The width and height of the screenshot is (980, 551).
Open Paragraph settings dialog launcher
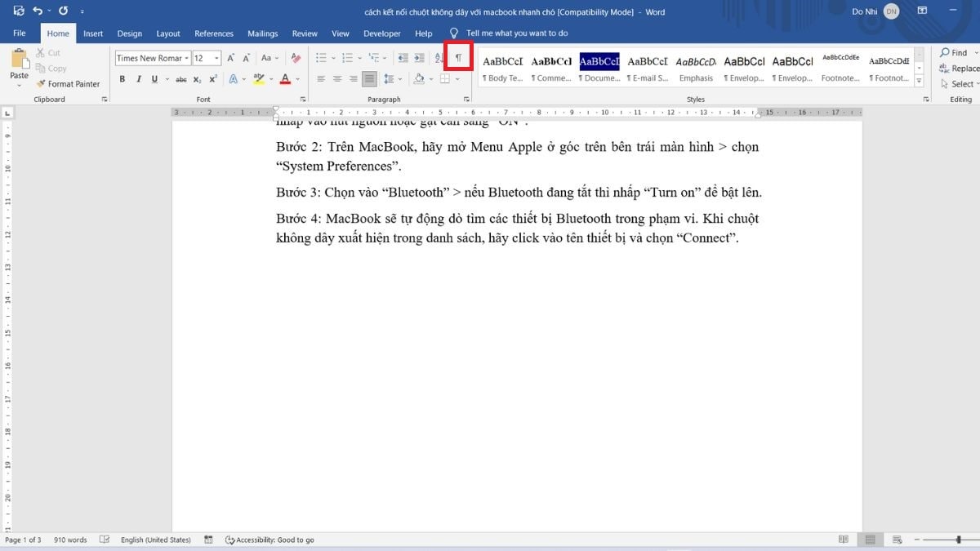[x=466, y=100]
